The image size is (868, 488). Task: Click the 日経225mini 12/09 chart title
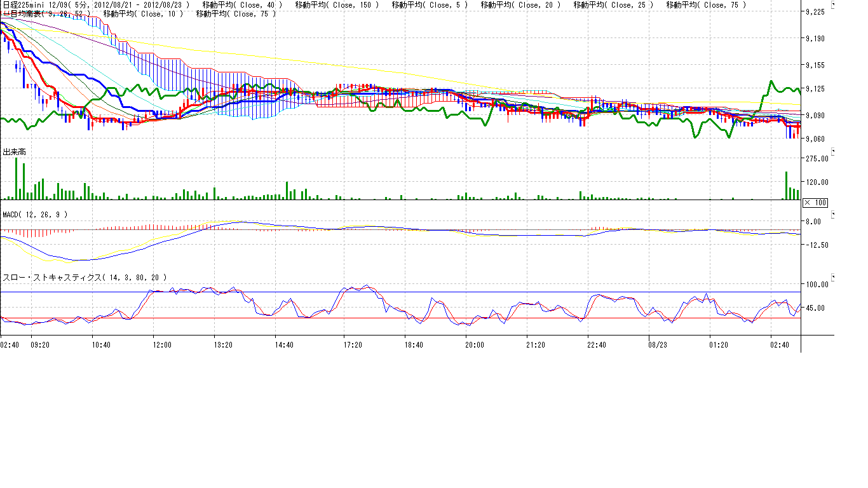36,5
